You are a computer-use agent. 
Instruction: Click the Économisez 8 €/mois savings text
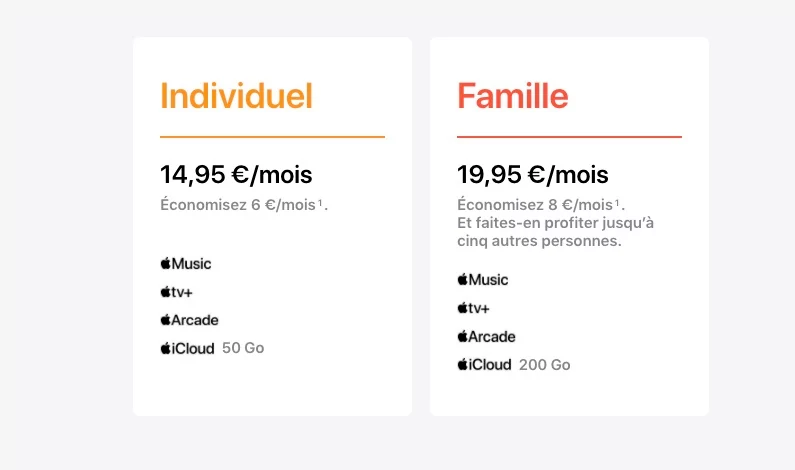pyautogui.click(x=535, y=205)
